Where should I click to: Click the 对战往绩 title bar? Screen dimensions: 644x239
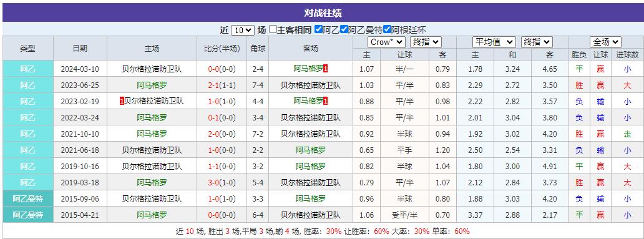(x=323, y=12)
